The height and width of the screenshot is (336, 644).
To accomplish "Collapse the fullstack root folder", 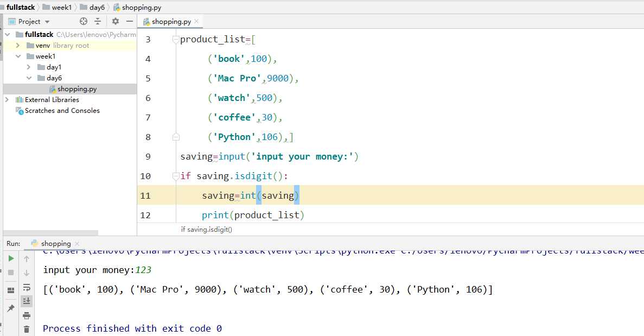I will pos(8,35).
